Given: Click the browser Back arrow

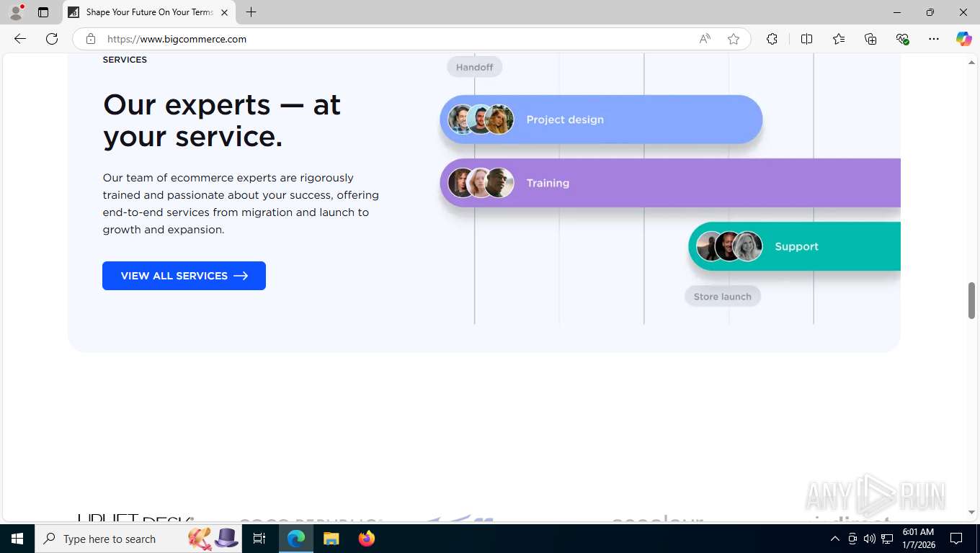Looking at the screenshot, I should [20, 39].
